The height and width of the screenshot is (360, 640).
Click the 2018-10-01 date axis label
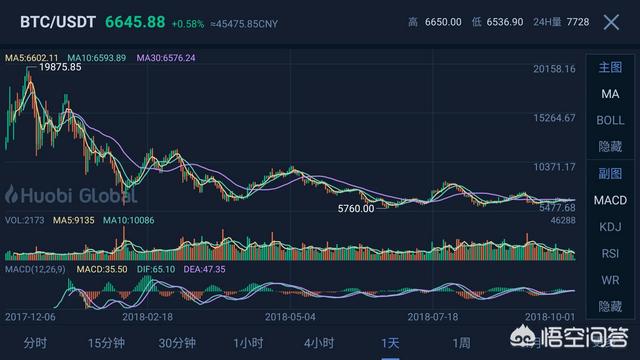point(550,317)
